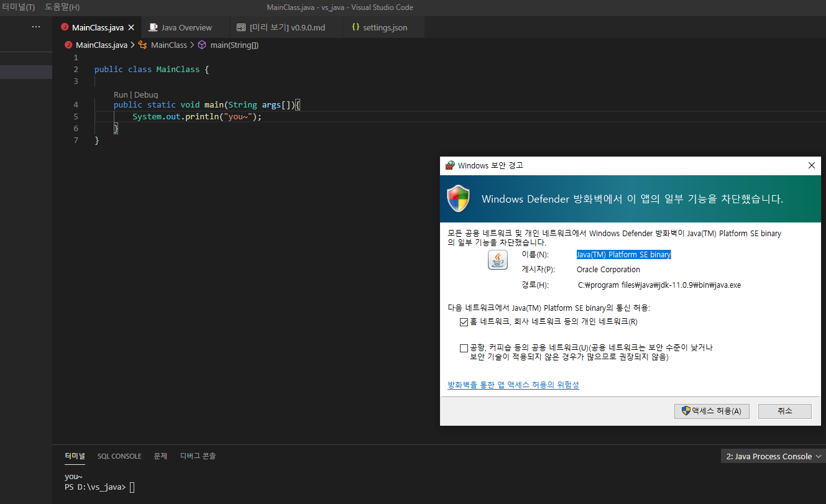Click the 액세스 허용(A) button
Viewport: 826px width, 504px height.
click(x=712, y=411)
